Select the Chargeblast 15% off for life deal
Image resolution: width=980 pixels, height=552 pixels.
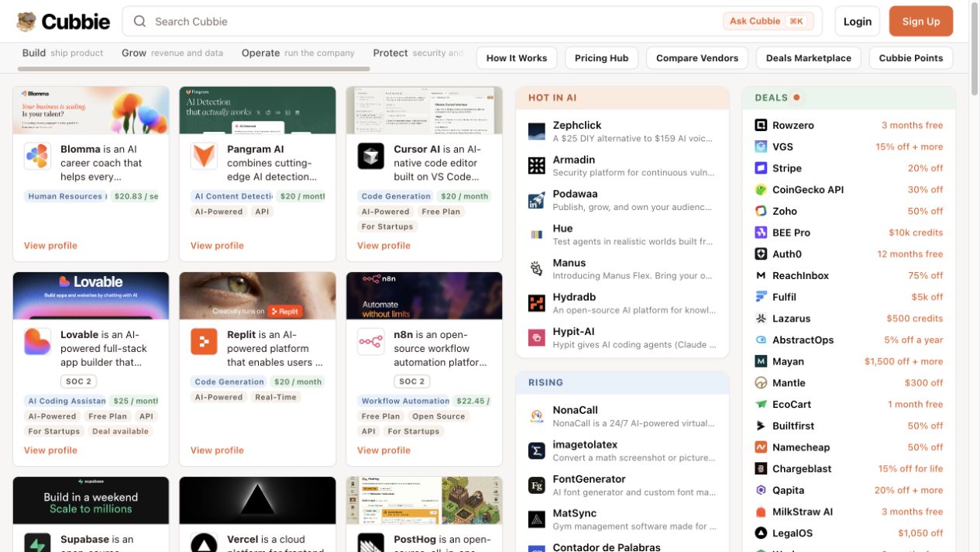pos(848,469)
